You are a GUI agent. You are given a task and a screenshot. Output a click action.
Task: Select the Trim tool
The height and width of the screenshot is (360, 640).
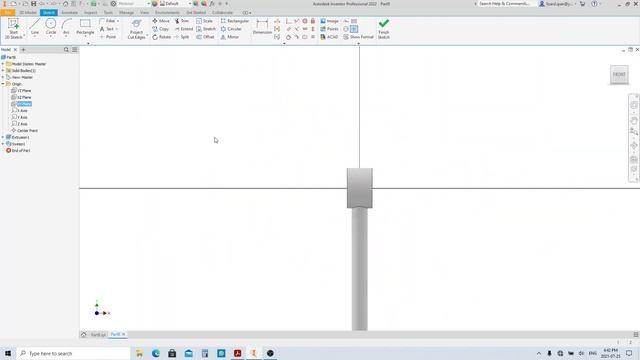[x=182, y=21]
